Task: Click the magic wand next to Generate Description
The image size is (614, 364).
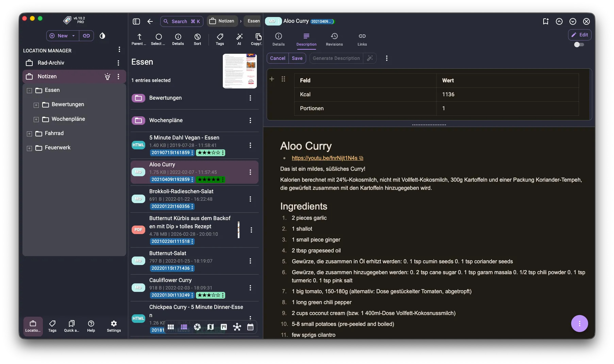Action: pyautogui.click(x=370, y=58)
